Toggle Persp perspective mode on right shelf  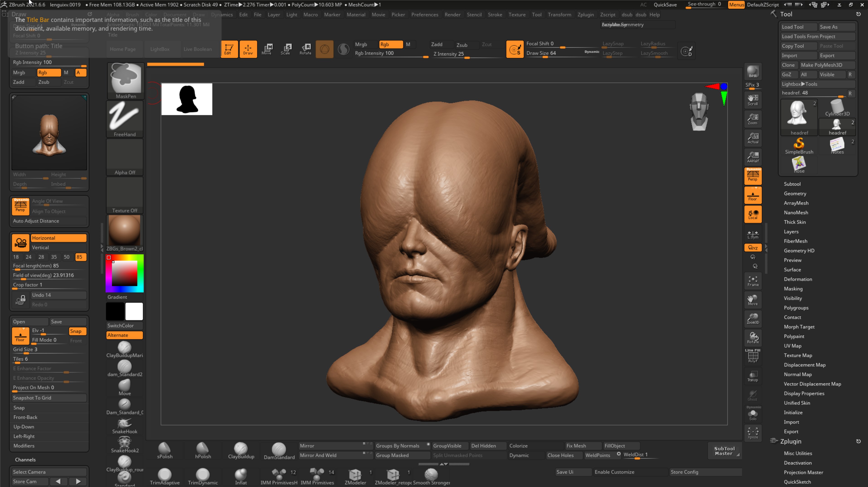tap(753, 175)
